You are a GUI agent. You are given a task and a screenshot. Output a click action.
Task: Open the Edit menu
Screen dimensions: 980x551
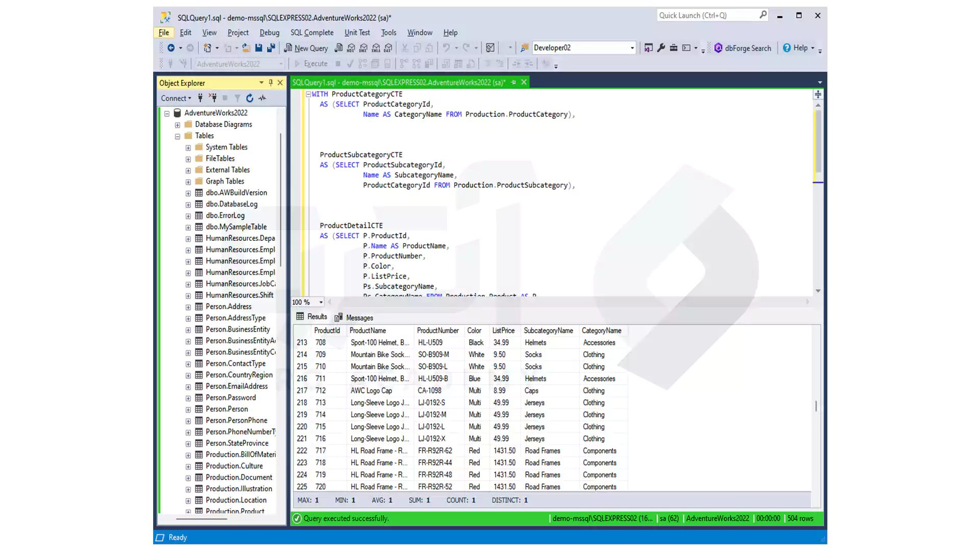pos(185,33)
